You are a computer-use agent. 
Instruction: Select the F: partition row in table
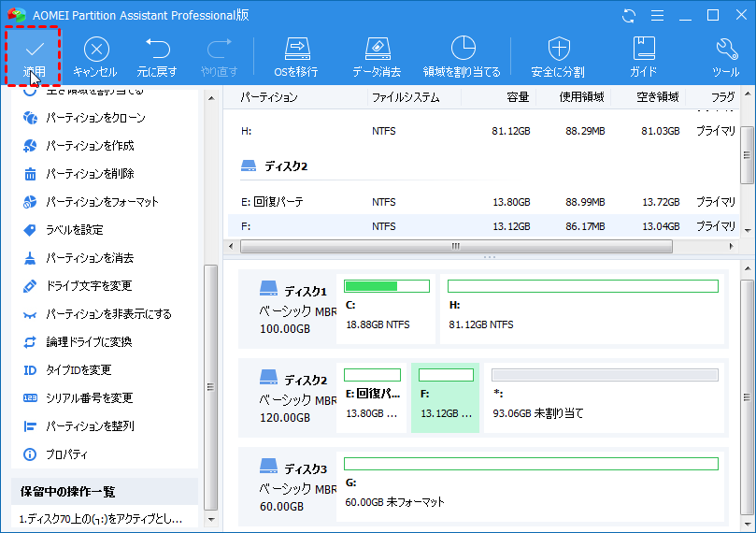pos(483,226)
